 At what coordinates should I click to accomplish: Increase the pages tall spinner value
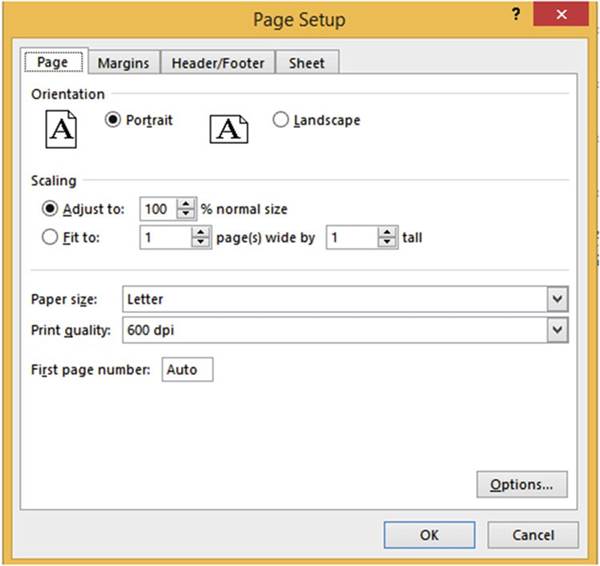388,233
